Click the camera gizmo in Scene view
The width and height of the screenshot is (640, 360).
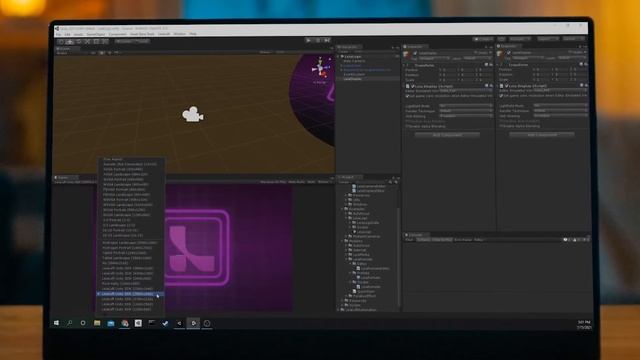coord(193,114)
